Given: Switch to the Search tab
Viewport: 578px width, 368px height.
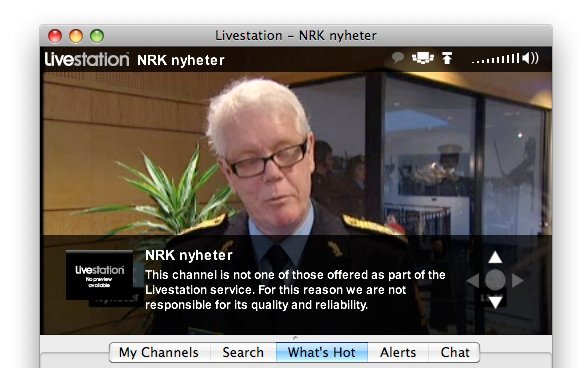Looking at the screenshot, I should point(243,353).
